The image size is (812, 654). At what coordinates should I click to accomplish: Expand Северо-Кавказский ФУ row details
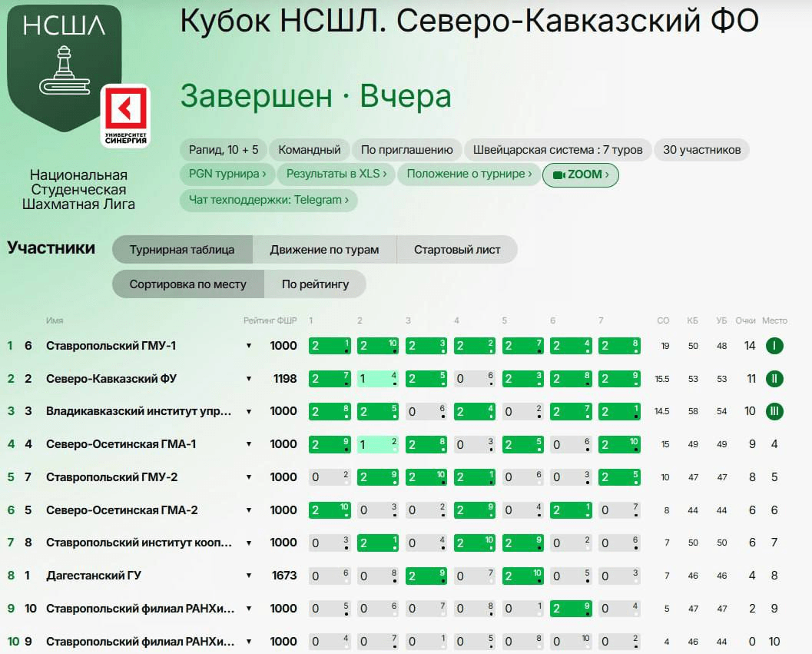click(x=249, y=379)
